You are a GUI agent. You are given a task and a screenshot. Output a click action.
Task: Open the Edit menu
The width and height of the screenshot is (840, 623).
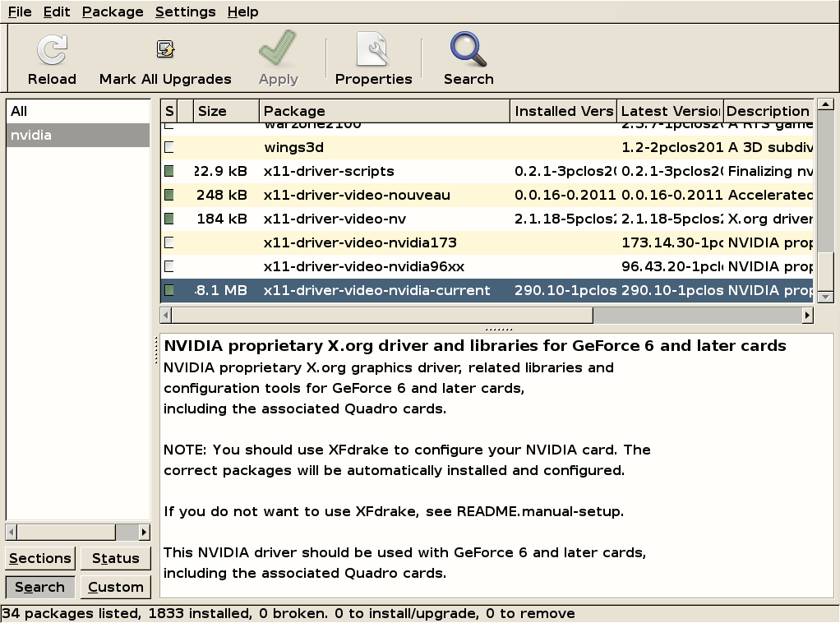tap(57, 12)
